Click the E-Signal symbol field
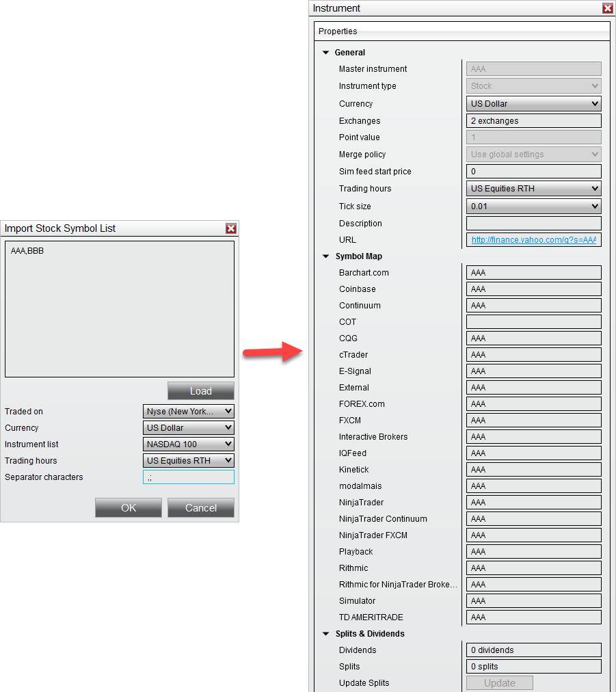The height and width of the screenshot is (692, 616). point(533,371)
